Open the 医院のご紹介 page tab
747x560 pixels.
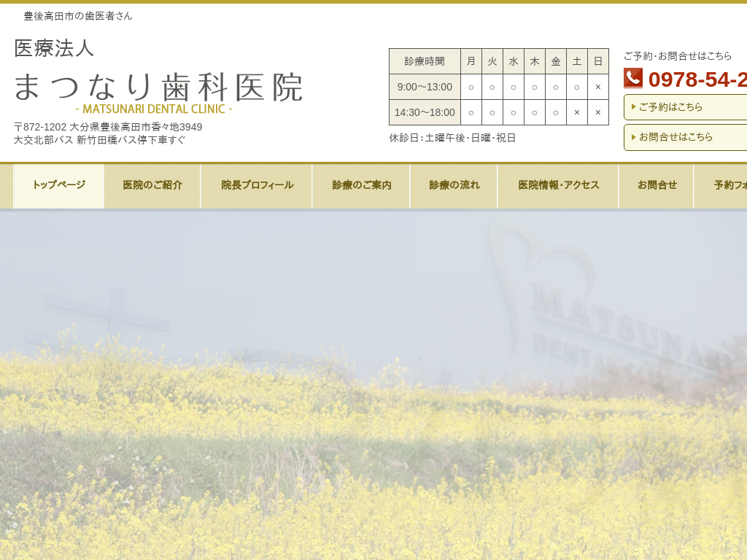[152, 185]
